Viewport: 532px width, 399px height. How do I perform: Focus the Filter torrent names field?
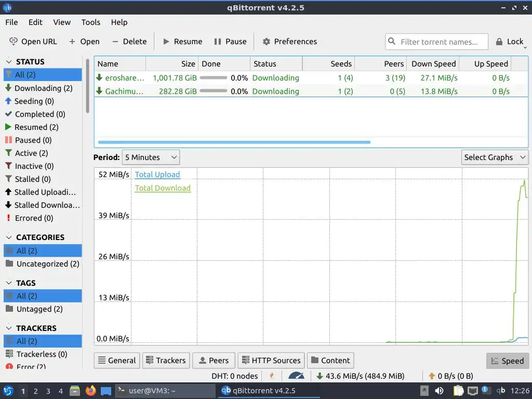point(436,42)
